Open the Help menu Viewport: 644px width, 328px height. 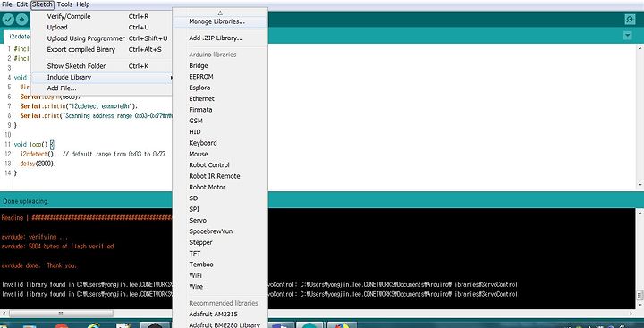click(x=83, y=4)
